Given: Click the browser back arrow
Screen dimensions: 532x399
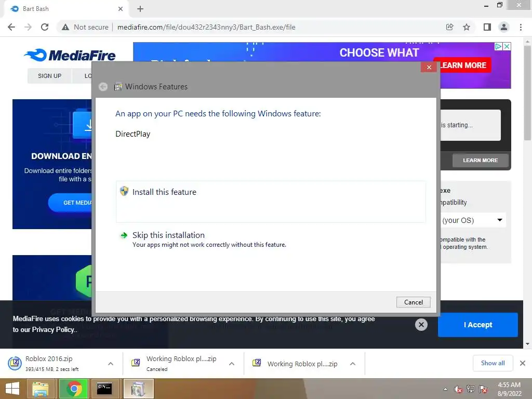Looking at the screenshot, I should click(x=11, y=27).
